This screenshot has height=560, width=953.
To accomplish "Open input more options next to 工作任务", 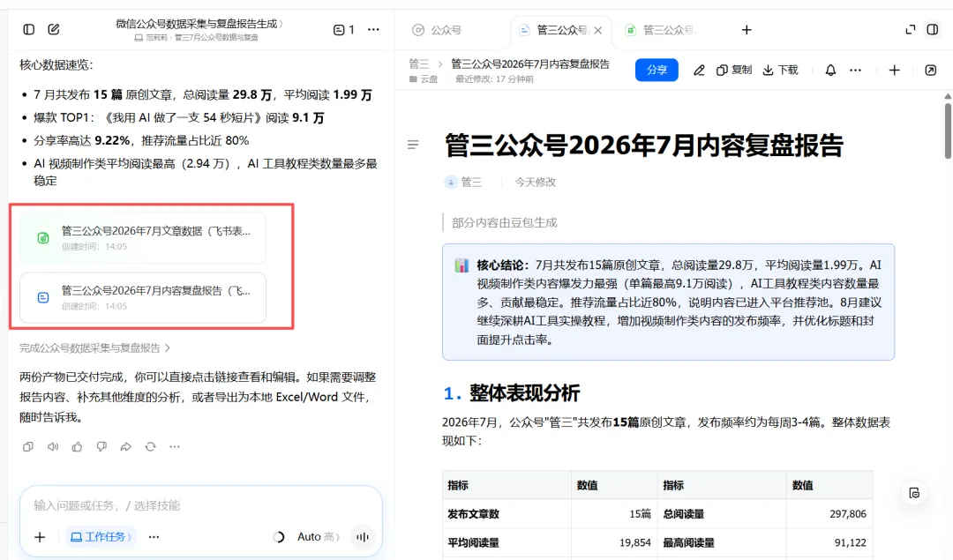I will pos(154,537).
